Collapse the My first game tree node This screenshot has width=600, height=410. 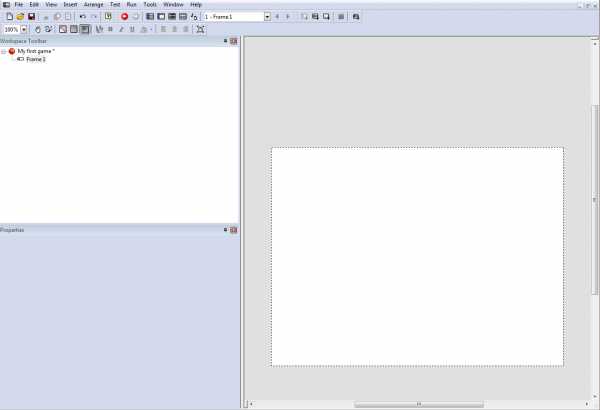[3, 51]
